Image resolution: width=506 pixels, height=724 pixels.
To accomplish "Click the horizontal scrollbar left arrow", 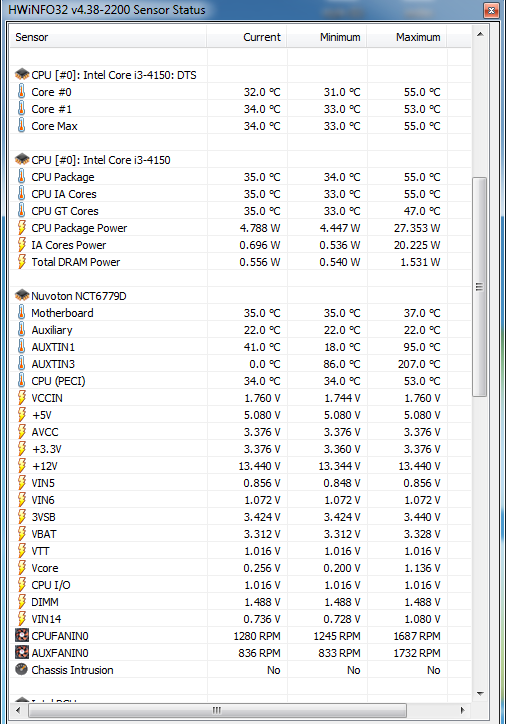I will (x=18, y=710).
